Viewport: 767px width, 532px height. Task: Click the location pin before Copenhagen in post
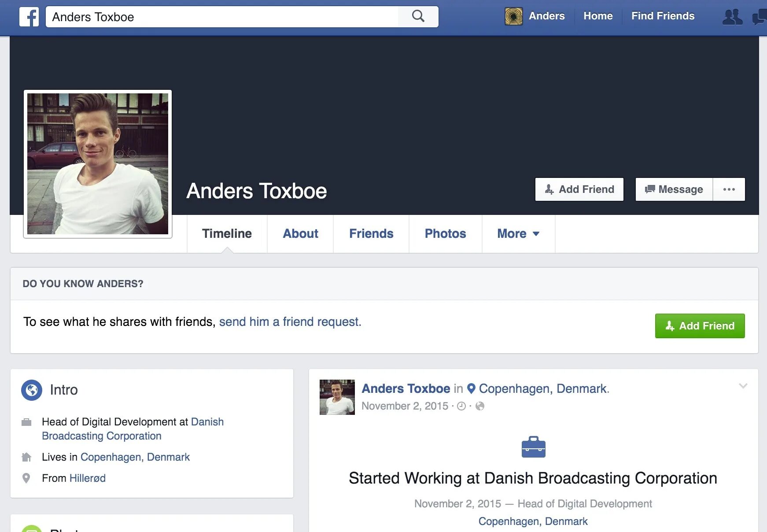471,388
